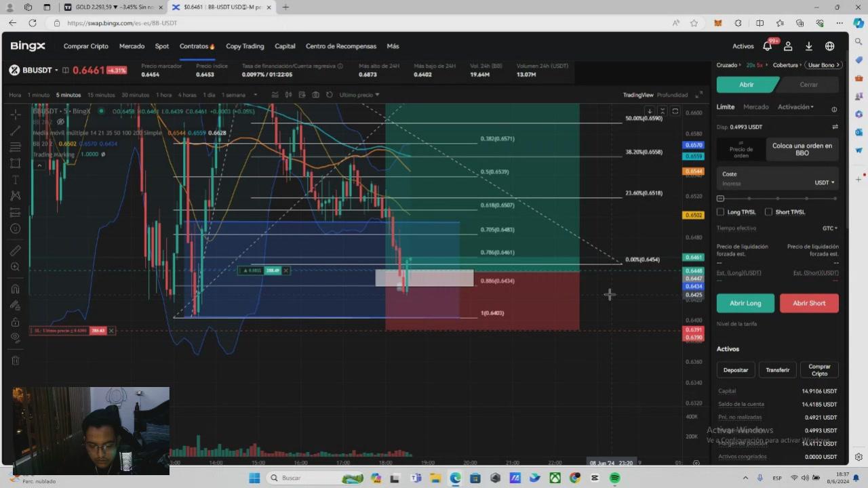Image resolution: width=868 pixels, height=488 pixels.
Task: Open the notifications bell
Action: 767,46
